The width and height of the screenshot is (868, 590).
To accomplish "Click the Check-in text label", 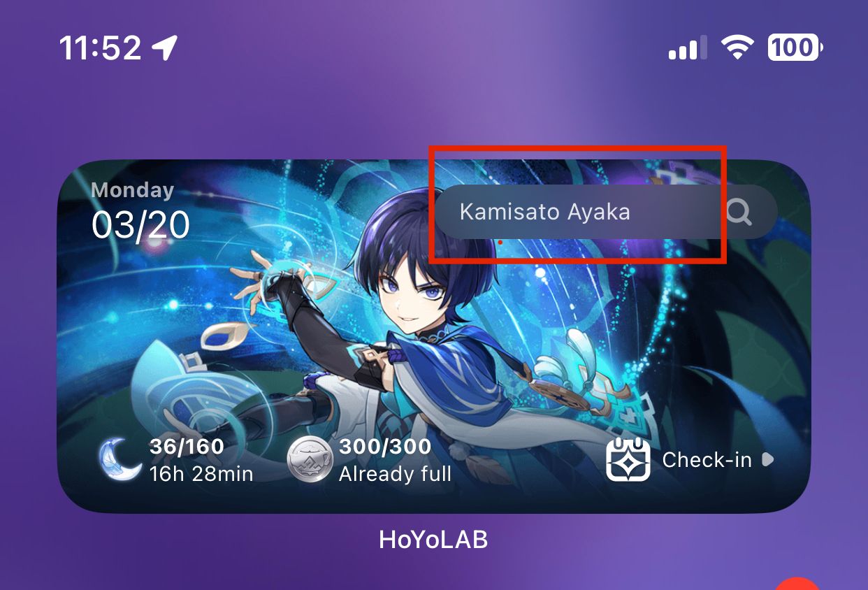I will (x=707, y=460).
